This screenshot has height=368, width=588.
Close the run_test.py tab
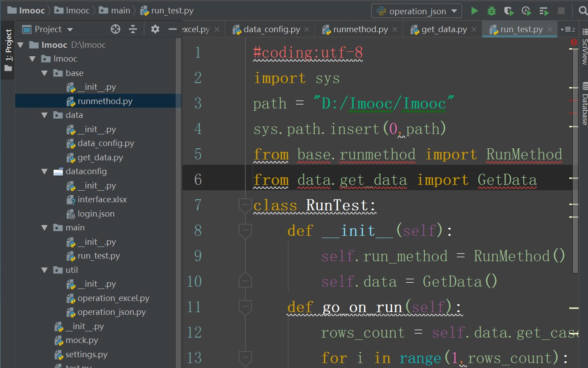click(x=550, y=29)
